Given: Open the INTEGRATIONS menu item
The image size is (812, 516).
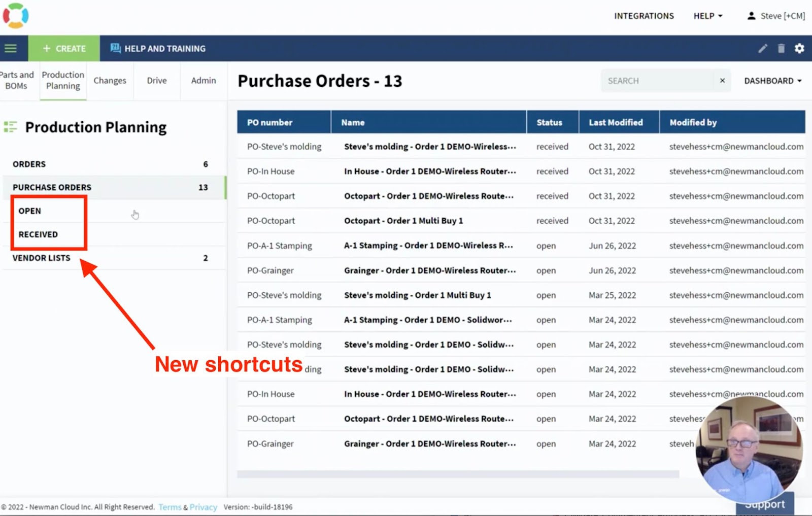Looking at the screenshot, I should point(644,16).
